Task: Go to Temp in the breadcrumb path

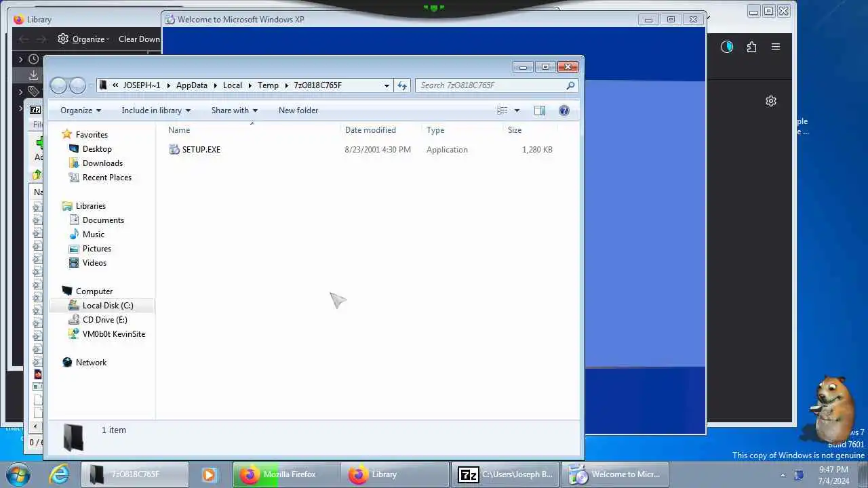Action: tap(268, 85)
